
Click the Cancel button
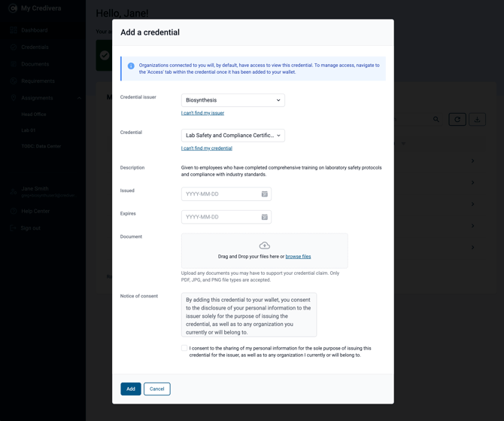tap(157, 389)
